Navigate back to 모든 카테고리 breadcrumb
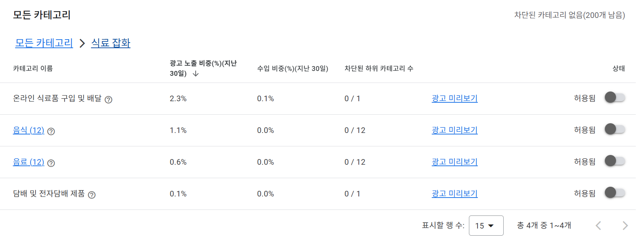This screenshot has height=242, width=644. tap(44, 43)
